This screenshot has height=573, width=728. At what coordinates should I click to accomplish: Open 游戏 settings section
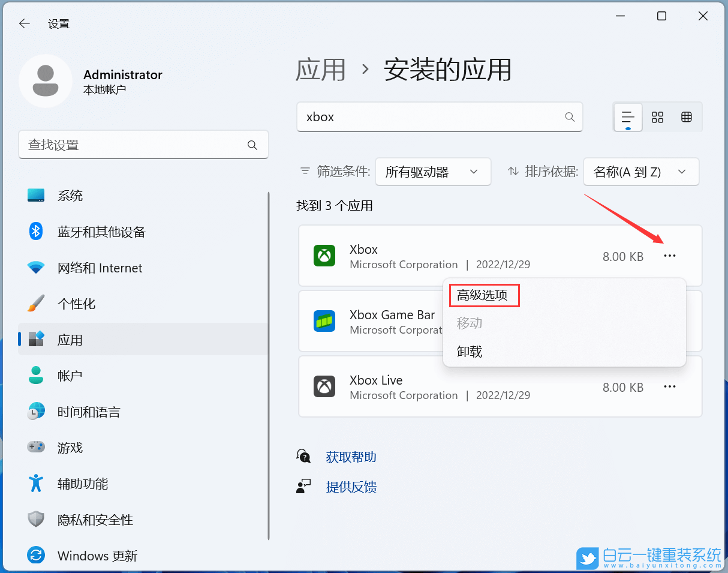[x=71, y=447]
